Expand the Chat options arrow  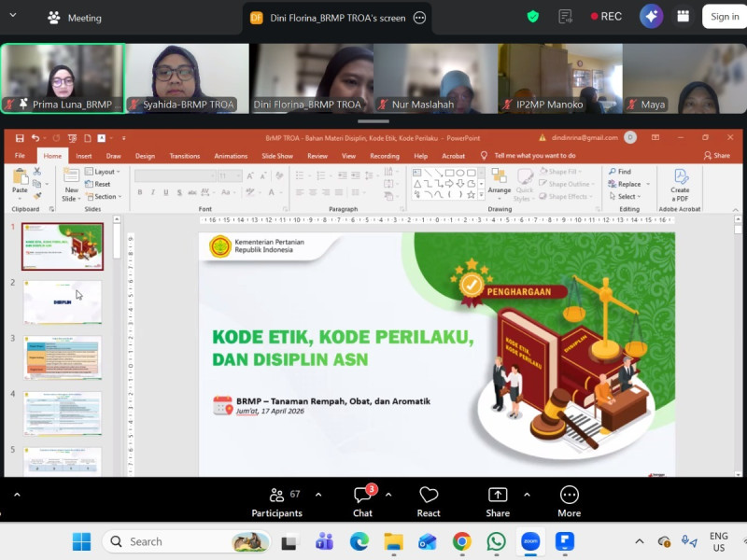388,495
